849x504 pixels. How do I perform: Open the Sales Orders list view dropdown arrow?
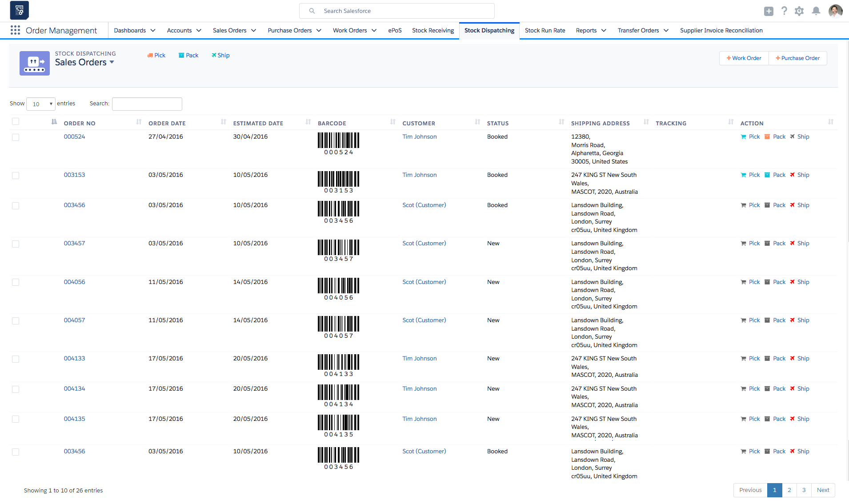coord(112,62)
